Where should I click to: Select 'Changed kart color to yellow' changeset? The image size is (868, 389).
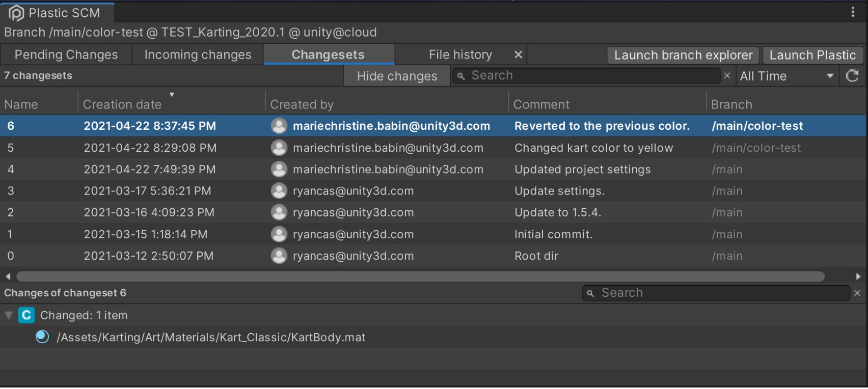pos(433,148)
